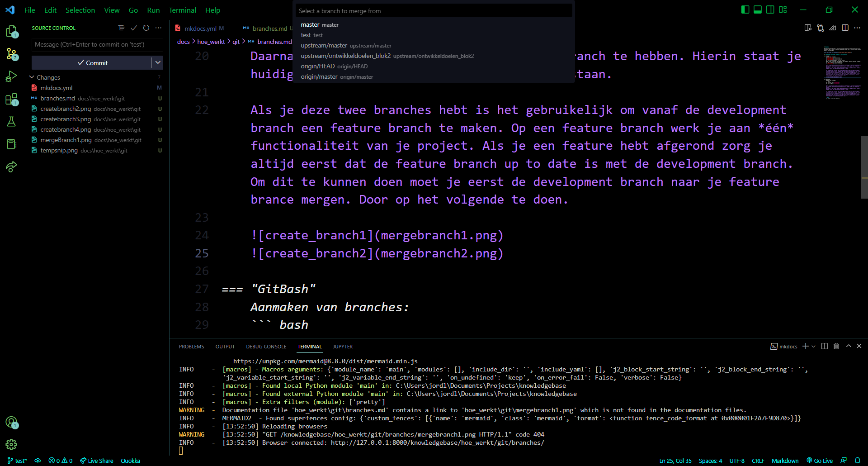Click the git breadcrumb
Screen dimensions: 868x466
tap(236, 42)
